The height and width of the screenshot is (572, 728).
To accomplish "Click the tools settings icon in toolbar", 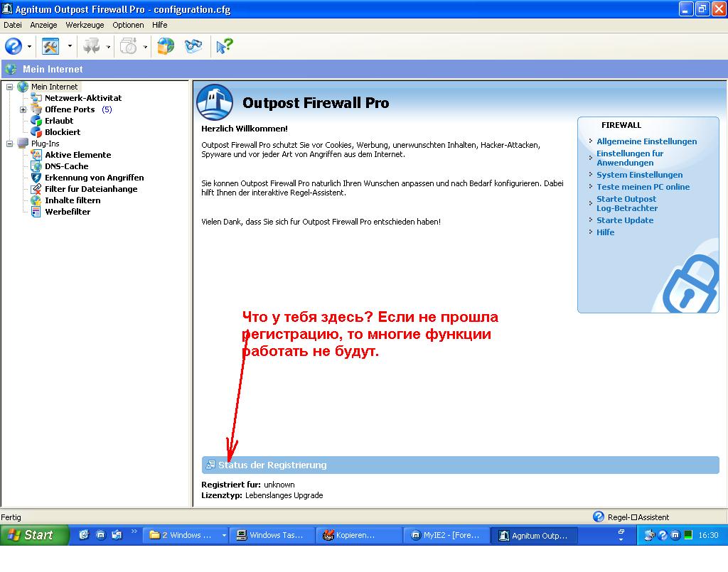I will tap(50, 46).
